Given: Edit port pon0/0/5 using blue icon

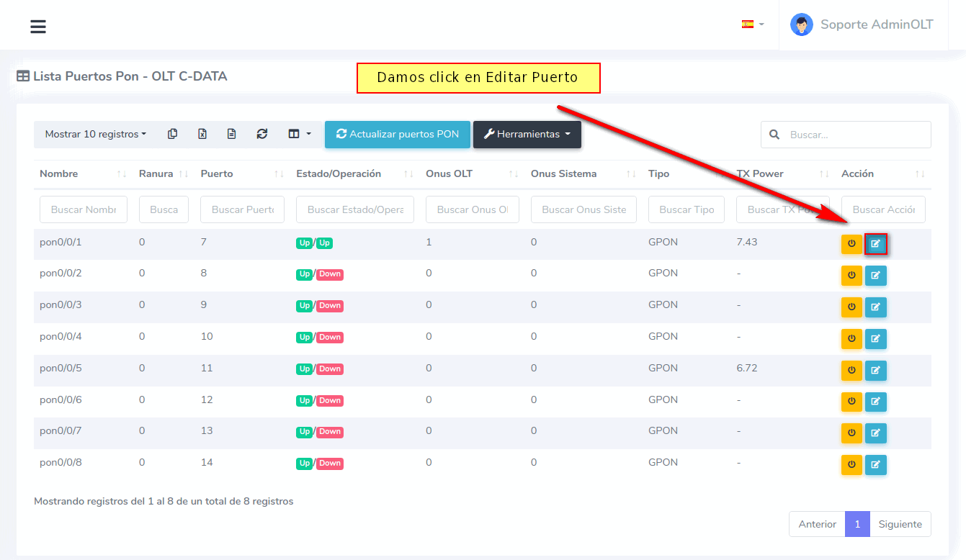Looking at the screenshot, I should pos(875,370).
